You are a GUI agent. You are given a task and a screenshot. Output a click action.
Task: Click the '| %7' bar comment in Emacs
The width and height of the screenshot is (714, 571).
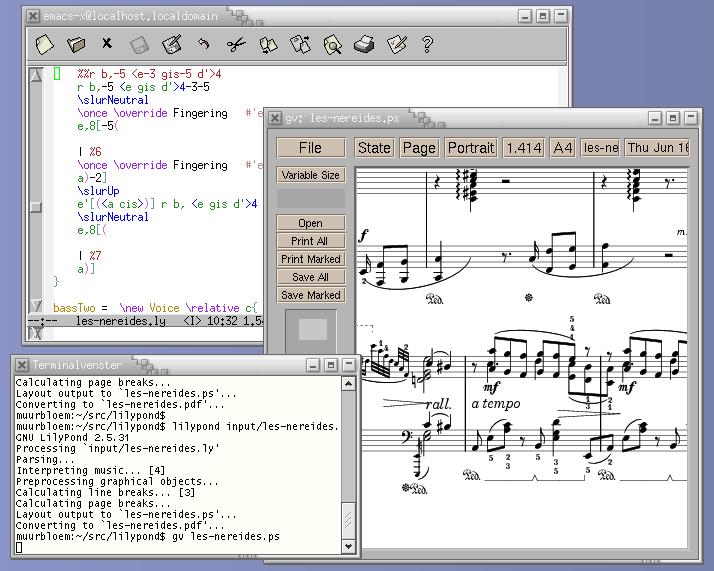(x=90, y=255)
